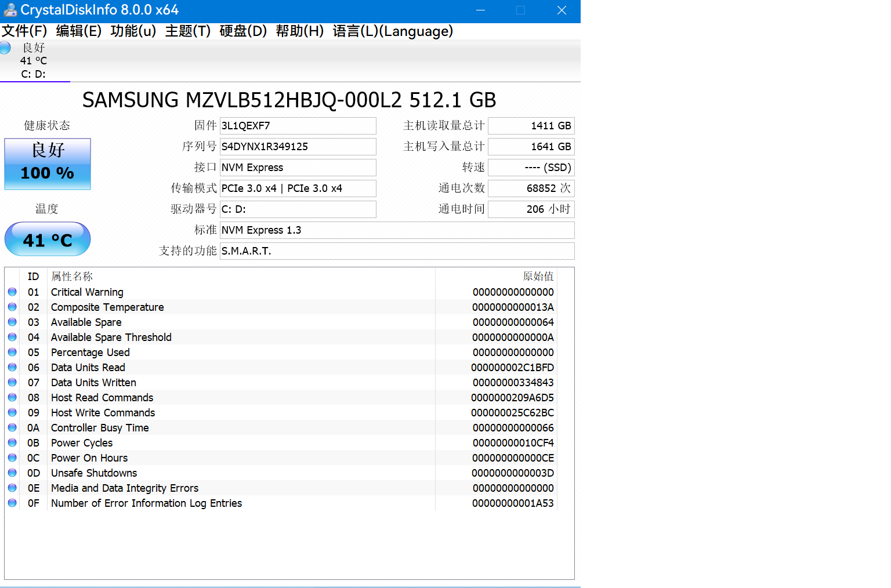Click raw value 00000000000064

(x=513, y=322)
